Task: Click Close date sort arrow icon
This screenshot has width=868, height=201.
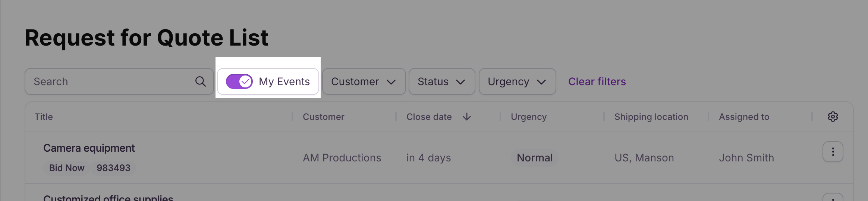Action: (x=467, y=117)
